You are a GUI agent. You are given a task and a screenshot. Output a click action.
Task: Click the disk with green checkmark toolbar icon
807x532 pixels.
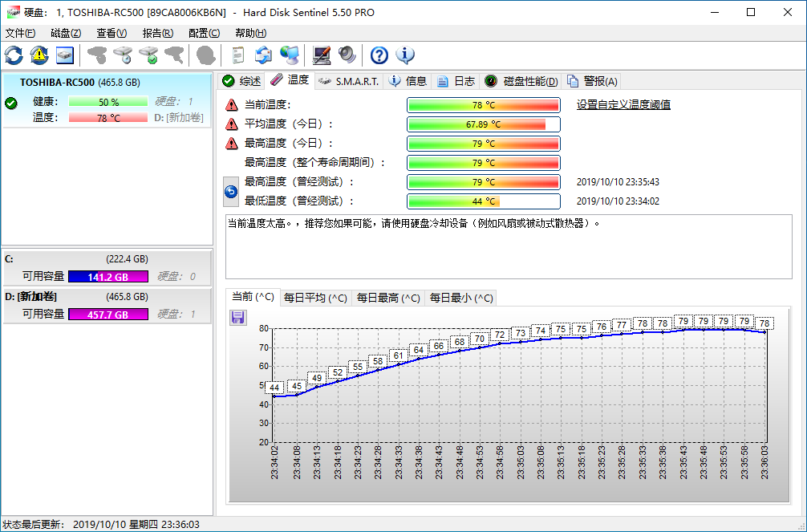(148, 55)
